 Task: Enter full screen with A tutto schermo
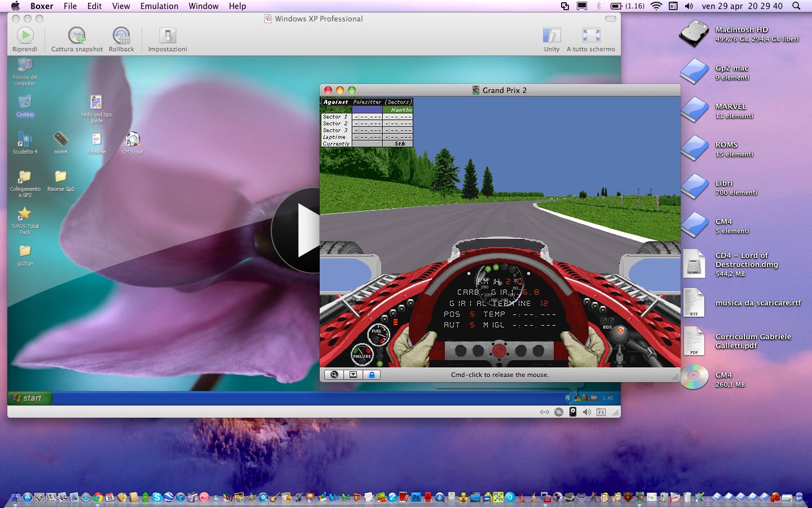(x=591, y=36)
